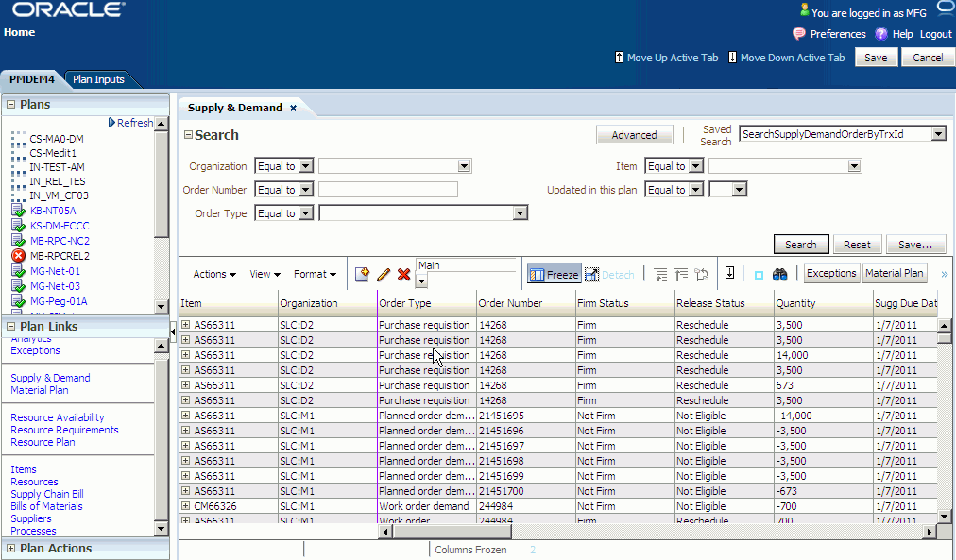Click Move Up Active Tab arrow icon
956x560 pixels.
[x=619, y=58]
